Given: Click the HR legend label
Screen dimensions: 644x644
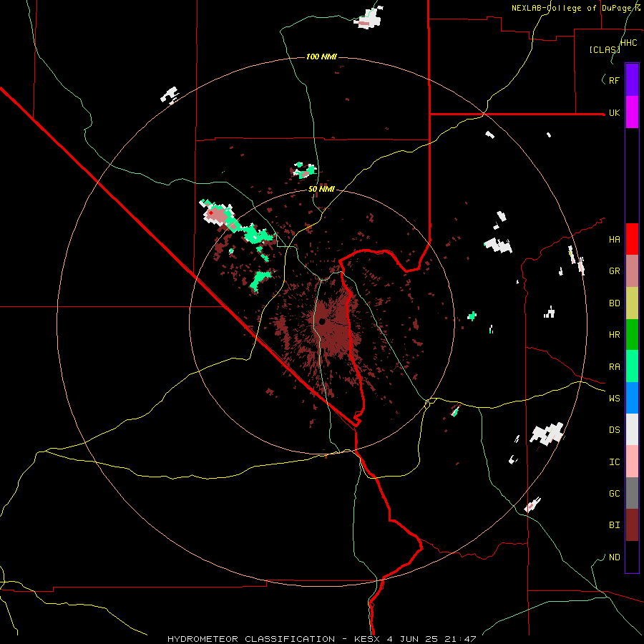Looking at the screenshot, I should (x=614, y=335).
